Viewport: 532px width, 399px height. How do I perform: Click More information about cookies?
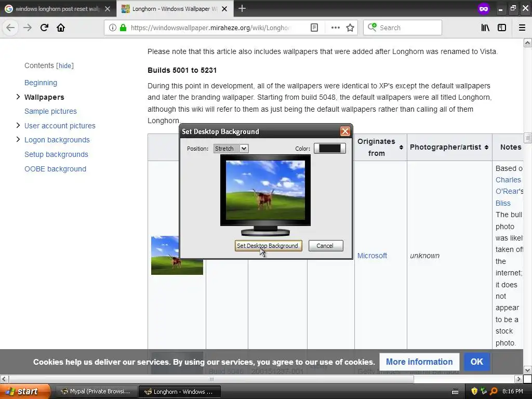click(x=419, y=362)
